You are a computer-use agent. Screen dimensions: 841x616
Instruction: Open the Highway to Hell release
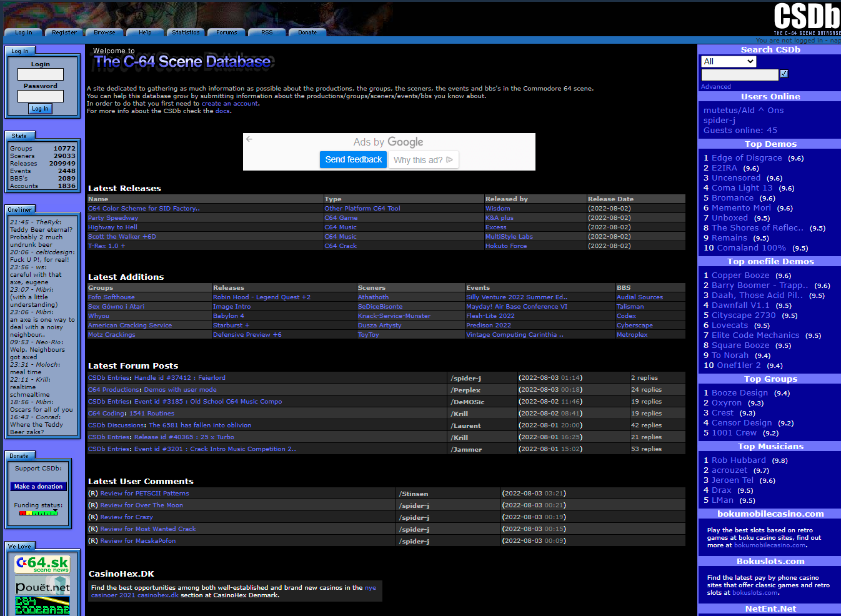(112, 227)
